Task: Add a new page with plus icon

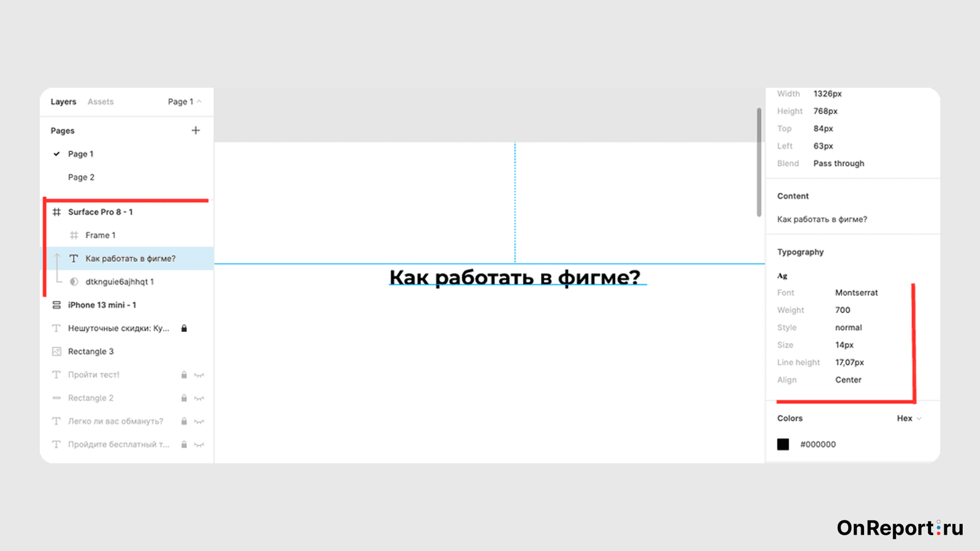Action: point(195,131)
